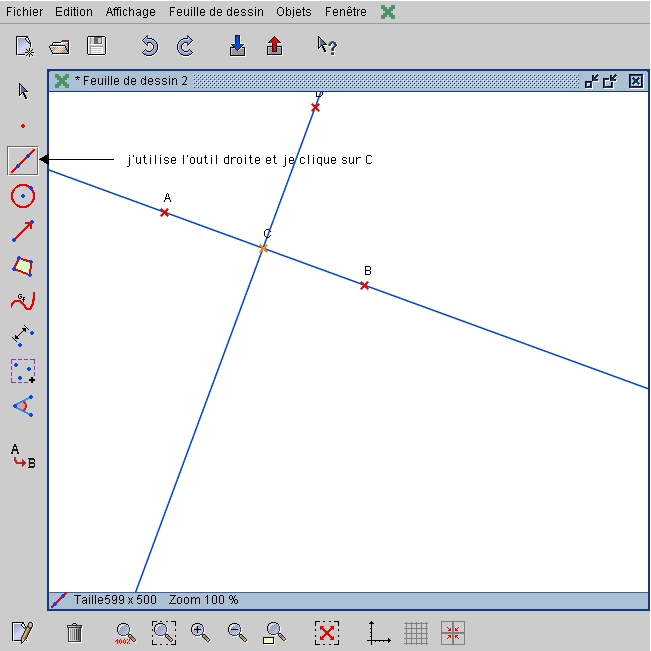Select the circle tool
The image size is (651, 651).
[23, 196]
